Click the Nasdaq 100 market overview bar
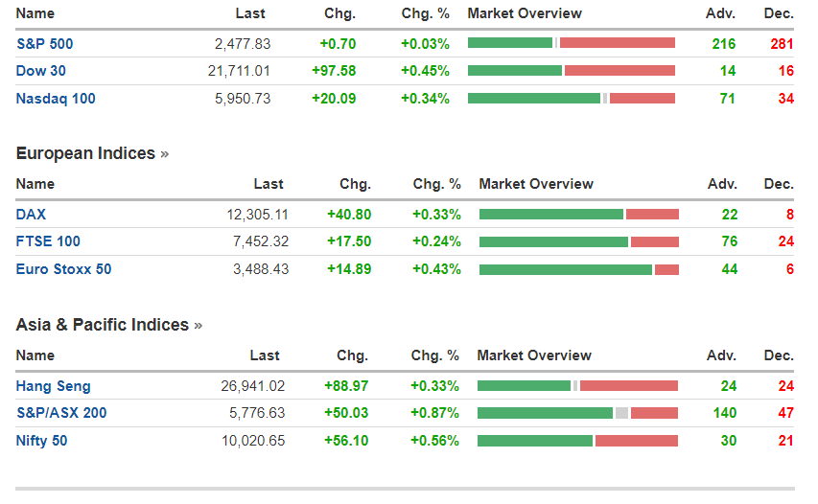The height and width of the screenshot is (504, 818). tap(572, 99)
